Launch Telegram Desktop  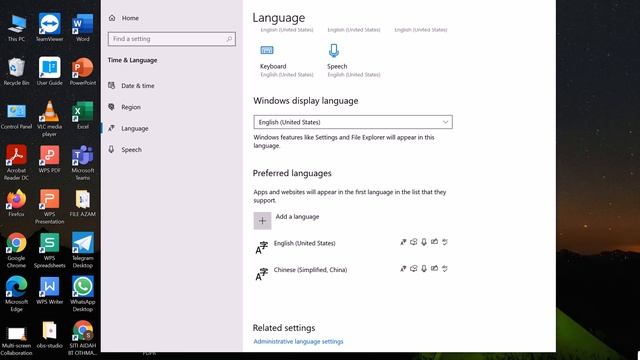click(x=82, y=250)
